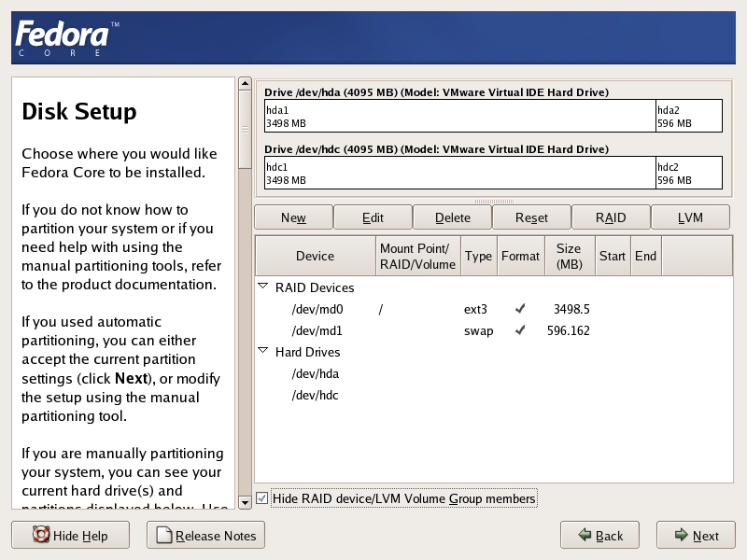747x560 pixels.
Task: Select the RAID Devices group label
Action: pos(315,287)
